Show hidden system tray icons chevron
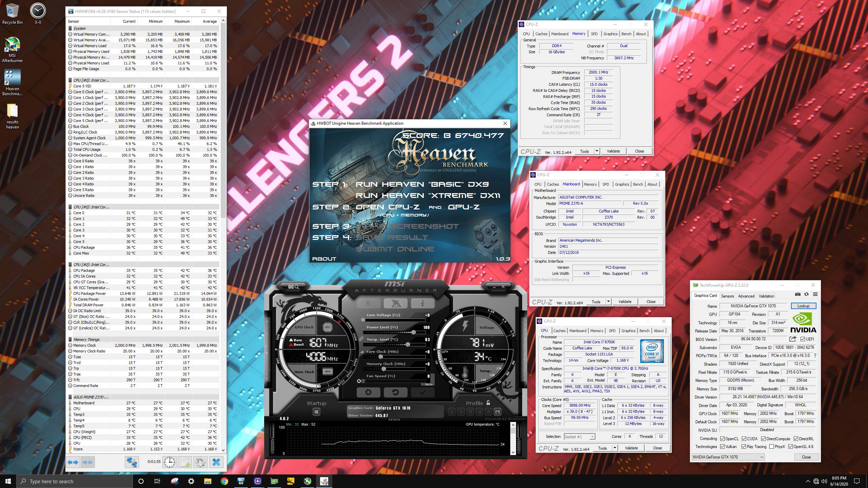 tap(808, 481)
